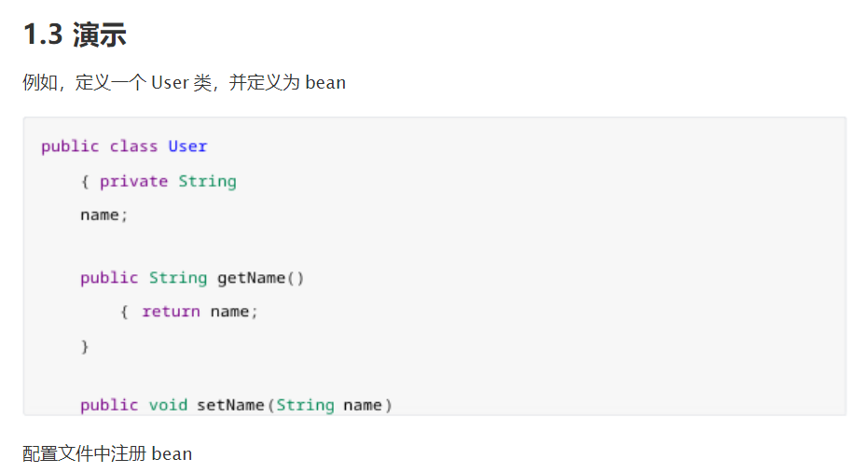868x473 pixels.
Task: Click "name;" in the return statement
Action: 233,312
